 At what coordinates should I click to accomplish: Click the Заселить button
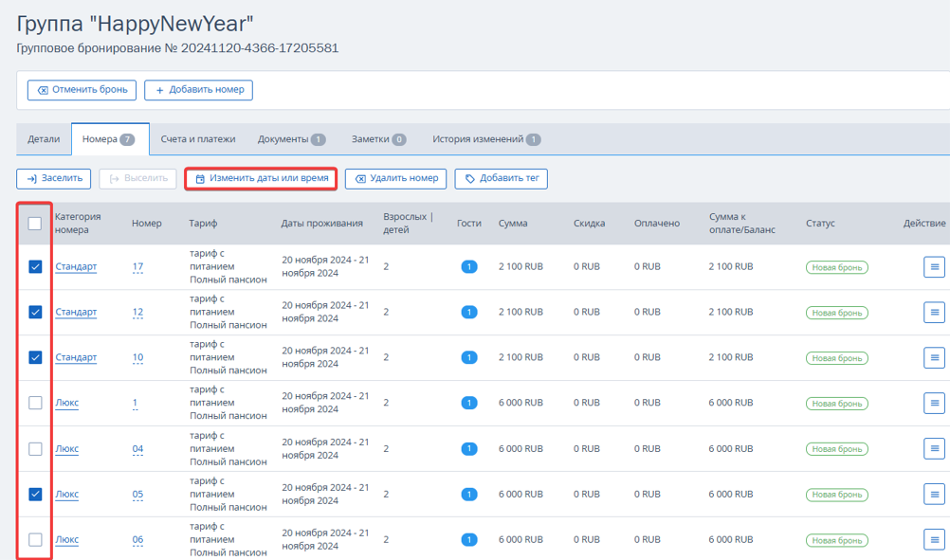click(54, 178)
